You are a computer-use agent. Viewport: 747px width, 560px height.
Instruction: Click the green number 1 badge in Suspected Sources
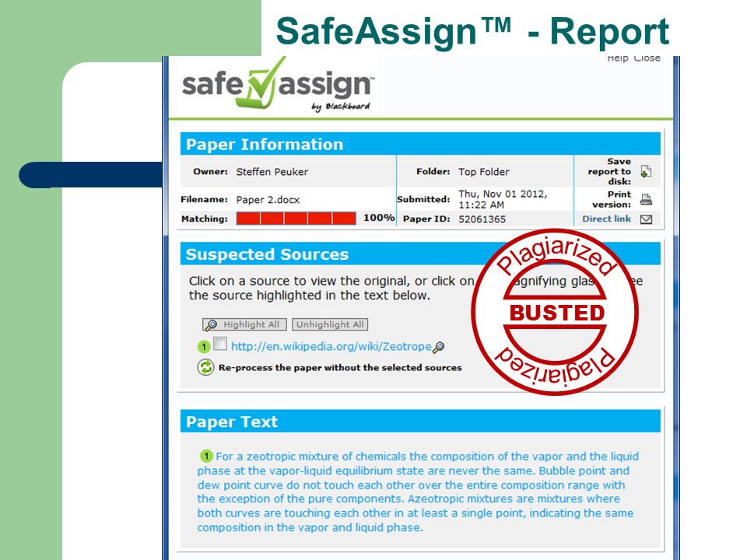click(x=204, y=347)
